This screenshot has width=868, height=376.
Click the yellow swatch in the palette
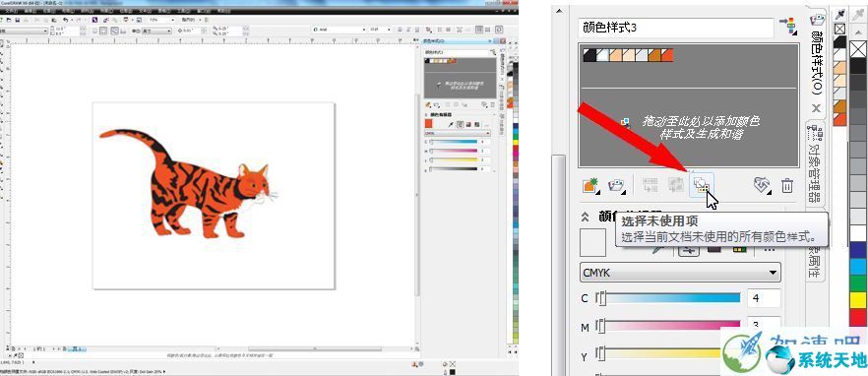pyautogui.click(x=858, y=300)
